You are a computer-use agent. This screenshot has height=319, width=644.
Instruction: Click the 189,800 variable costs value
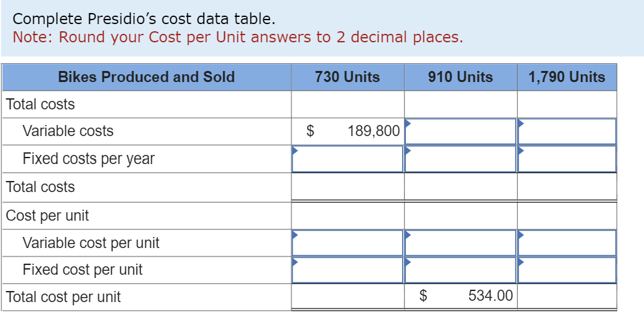click(x=373, y=131)
